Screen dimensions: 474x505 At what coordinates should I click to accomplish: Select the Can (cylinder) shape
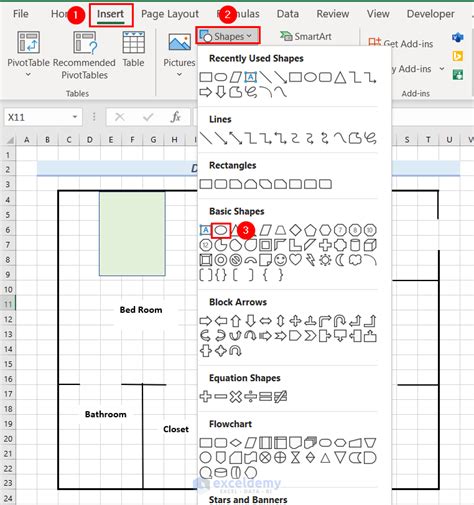point(355,245)
